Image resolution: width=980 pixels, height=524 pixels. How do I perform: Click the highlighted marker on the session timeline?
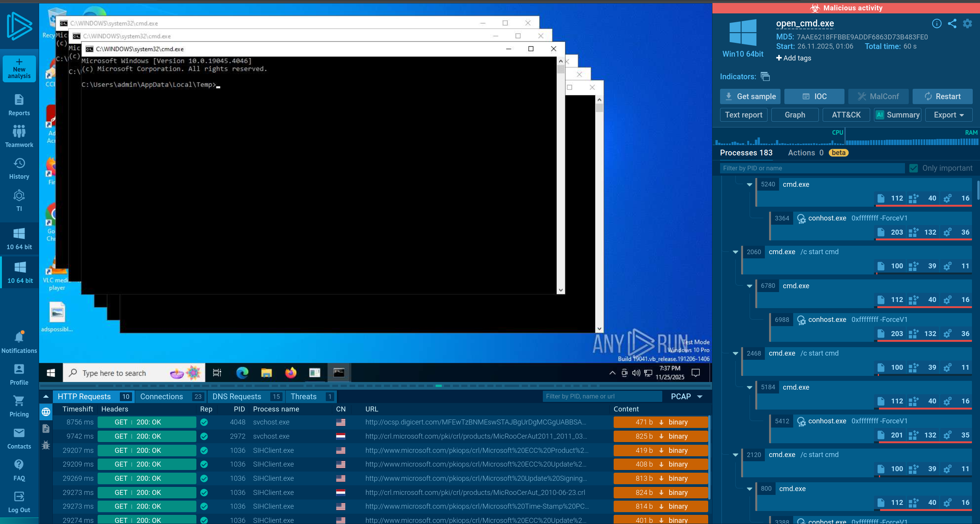point(439,386)
